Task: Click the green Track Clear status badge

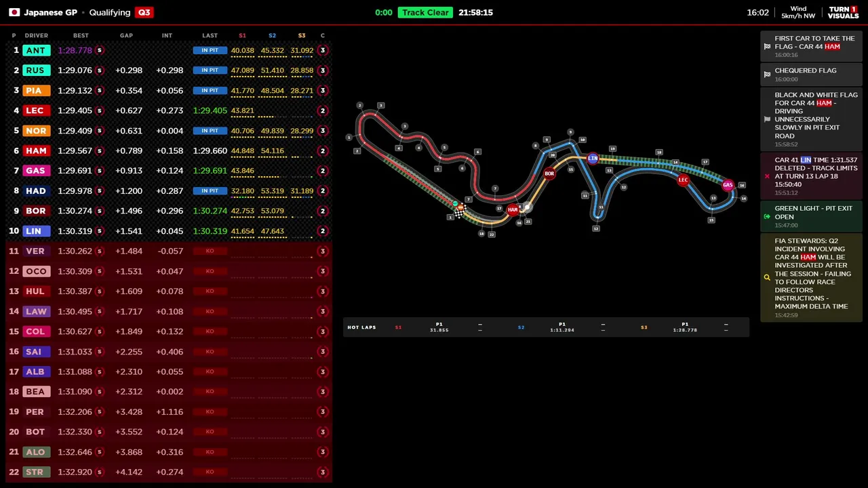Action: click(425, 12)
